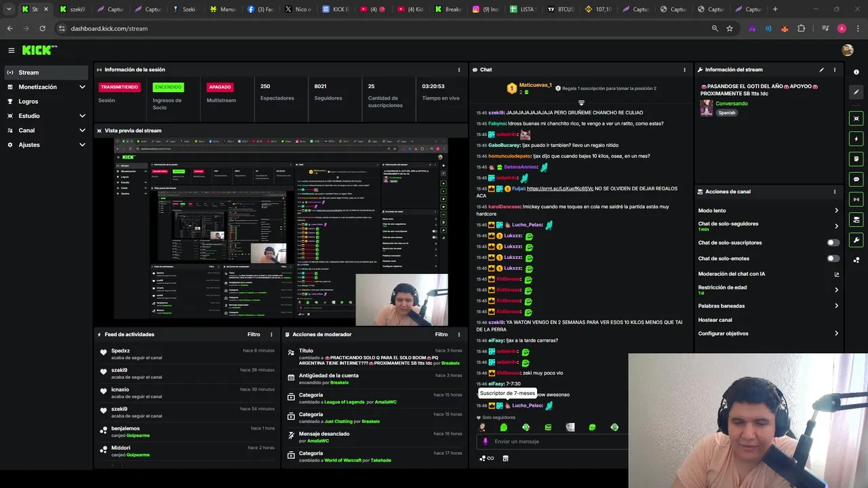
Task: Click Filtro in Acciones de moderador
Action: tap(441, 334)
